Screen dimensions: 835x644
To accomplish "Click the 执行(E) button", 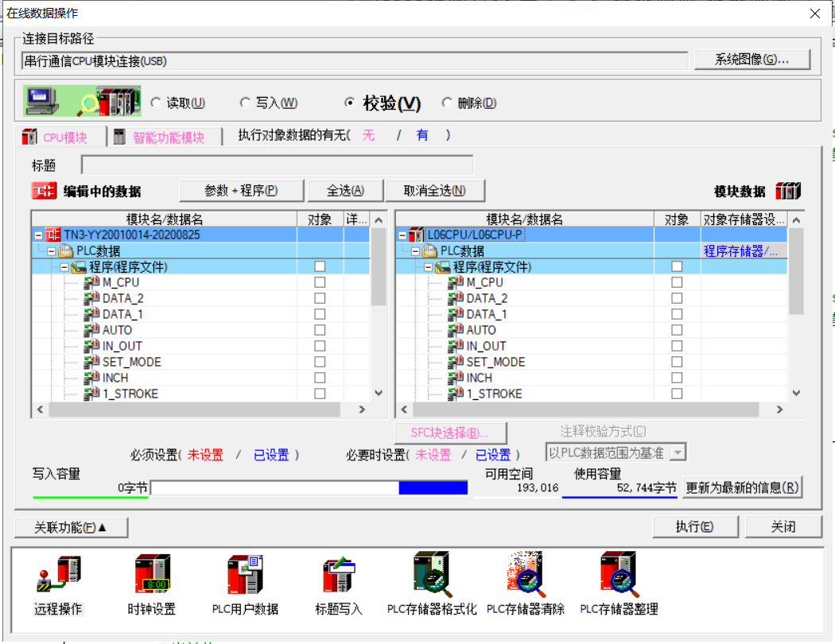I will pos(694,527).
